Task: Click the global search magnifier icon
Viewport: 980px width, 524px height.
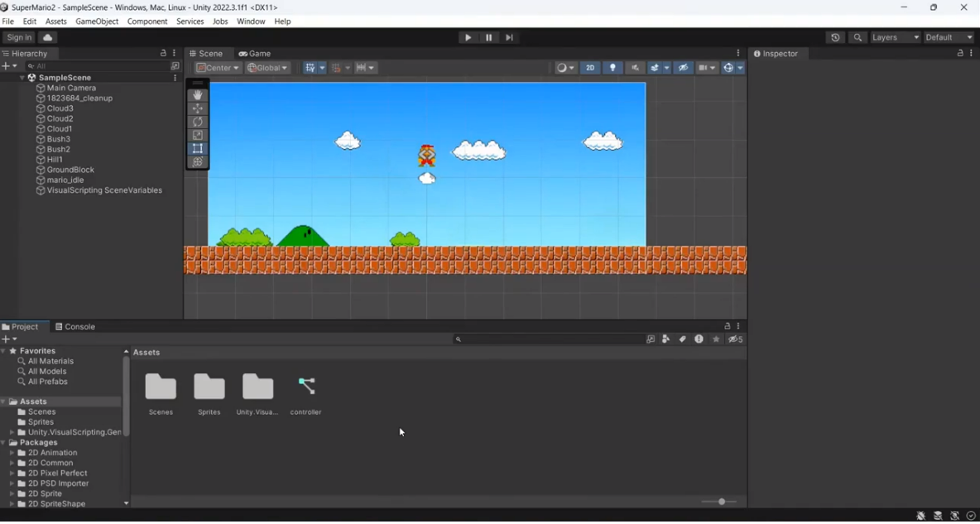Action: click(x=857, y=37)
